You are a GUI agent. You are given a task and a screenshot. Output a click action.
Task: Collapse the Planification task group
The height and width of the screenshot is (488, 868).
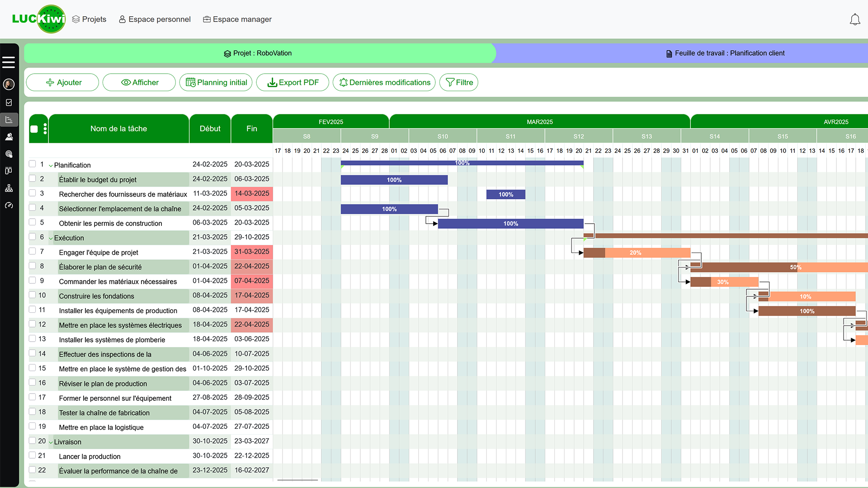tap(51, 166)
